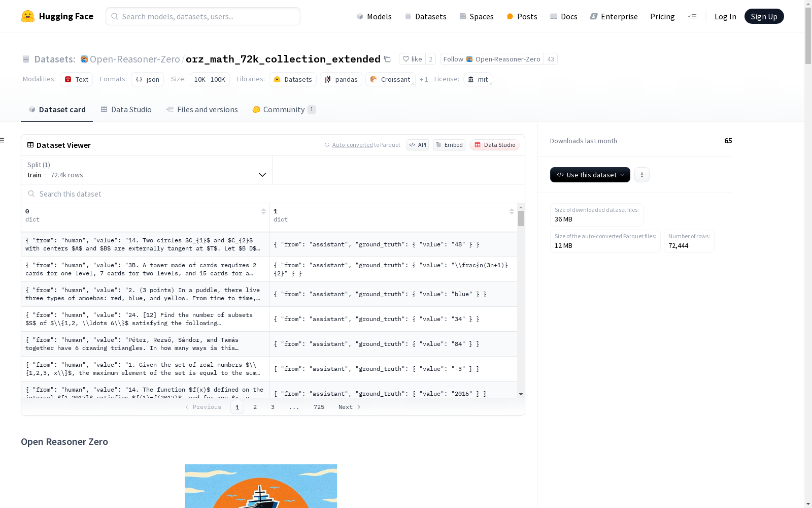Focus the Search this dataset field
This screenshot has width=812, height=508.
coord(273,194)
